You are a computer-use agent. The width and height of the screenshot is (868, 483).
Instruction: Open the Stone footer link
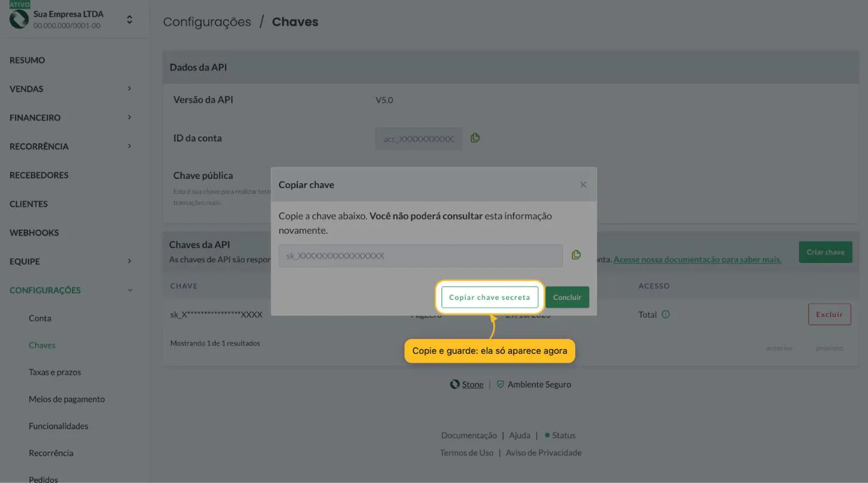(x=472, y=384)
